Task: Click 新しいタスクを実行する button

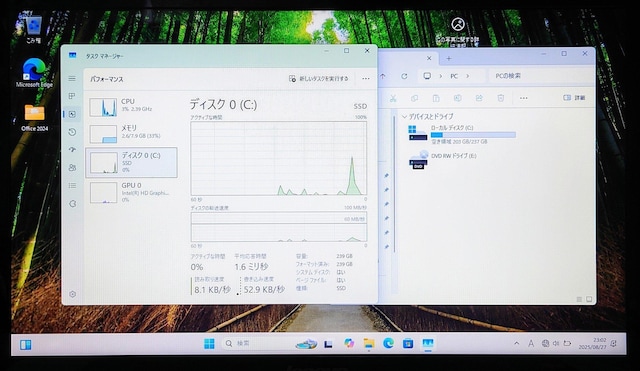Action: pos(319,78)
